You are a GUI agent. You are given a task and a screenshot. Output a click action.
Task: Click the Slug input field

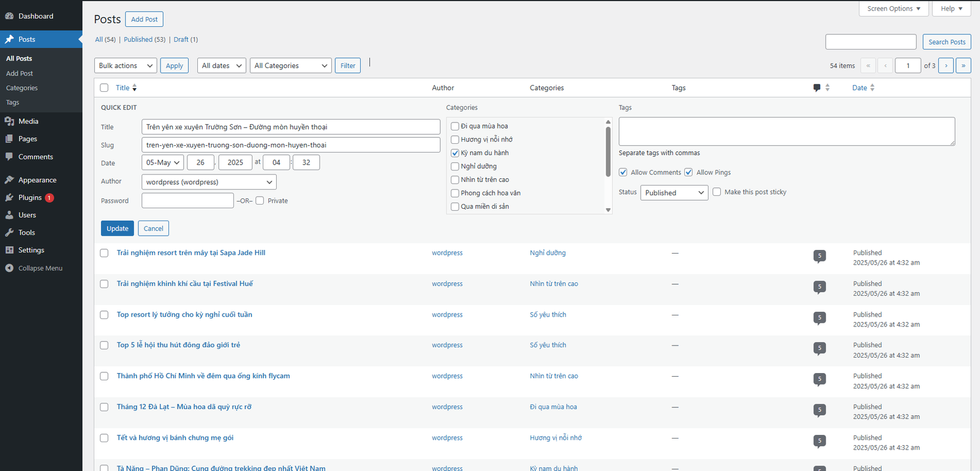click(x=290, y=145)
